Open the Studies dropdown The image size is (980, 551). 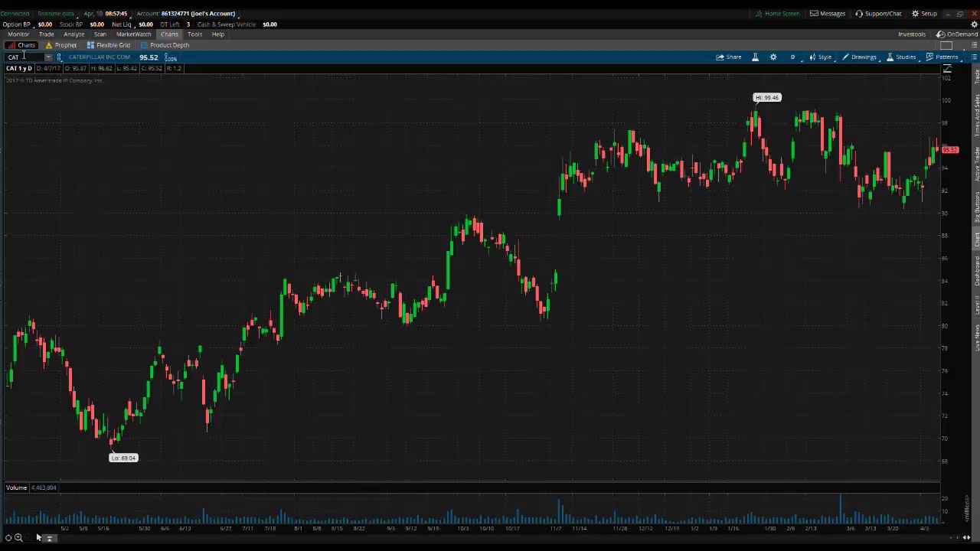click(x=901, y=57)
